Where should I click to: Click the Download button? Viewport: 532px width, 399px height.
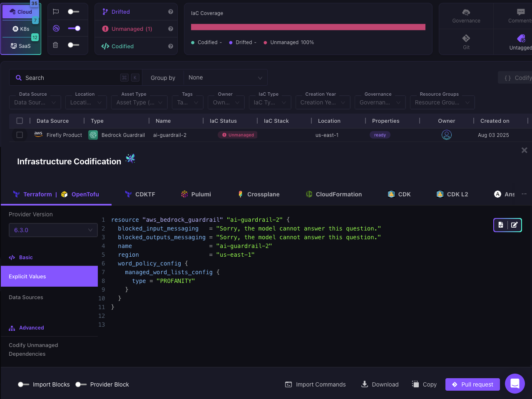click(380, 384)
